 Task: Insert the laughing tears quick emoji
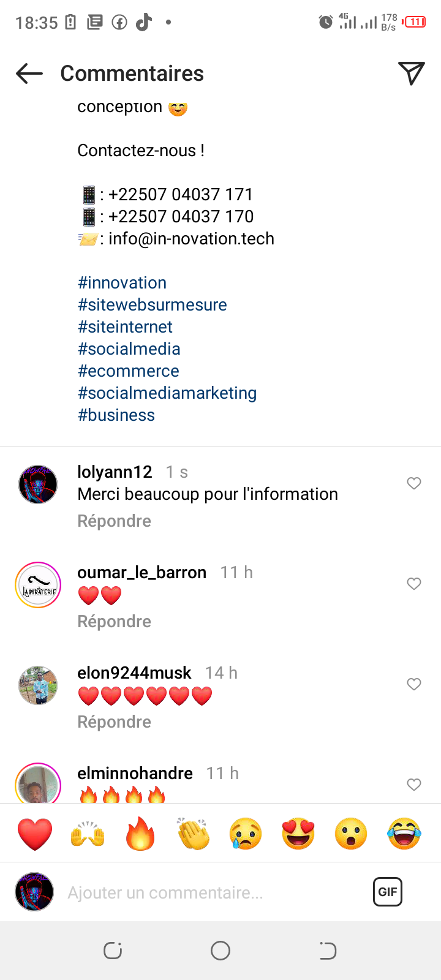pos(404,834)
